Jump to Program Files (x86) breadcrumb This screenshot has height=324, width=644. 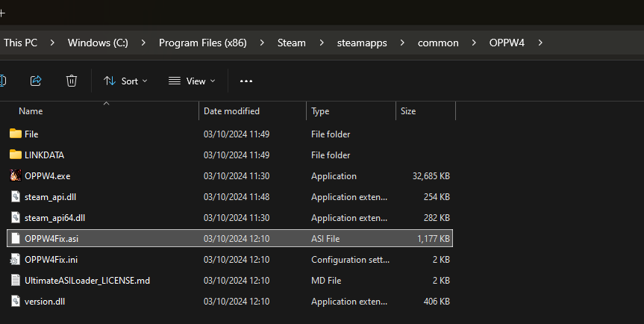click(202, 43)
